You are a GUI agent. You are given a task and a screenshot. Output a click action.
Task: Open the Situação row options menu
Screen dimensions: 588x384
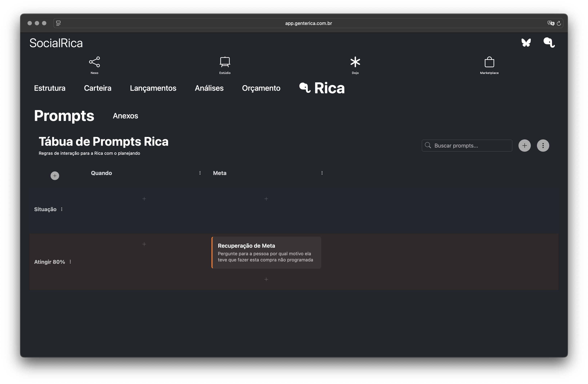coord(62,209)
